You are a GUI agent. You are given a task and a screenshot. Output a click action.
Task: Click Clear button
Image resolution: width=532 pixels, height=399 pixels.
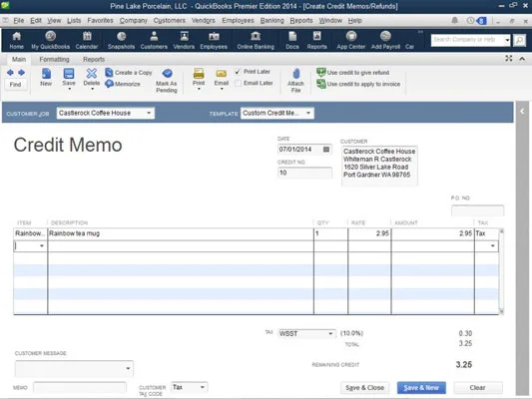pos(477,387)
